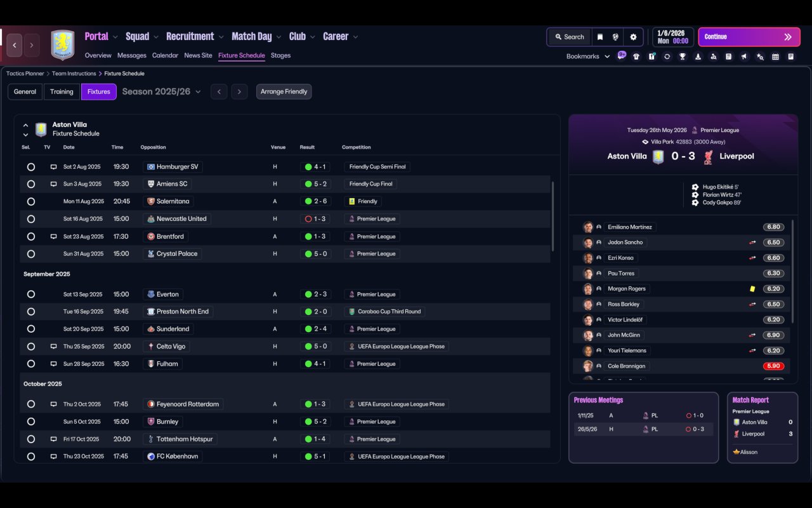This screenshot has width=812, height=508.
Task: Open the bookmark icon next to Search
Action: tap(599, 37)
